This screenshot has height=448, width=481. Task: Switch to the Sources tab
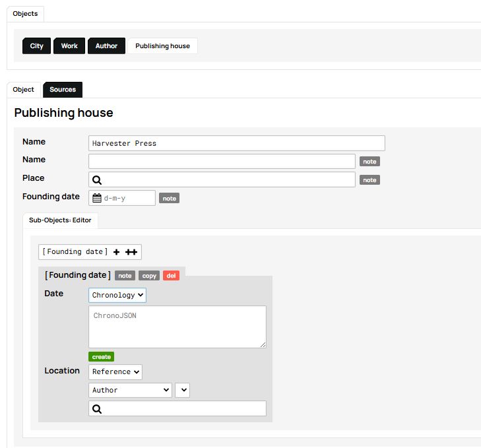pos(63,90)
